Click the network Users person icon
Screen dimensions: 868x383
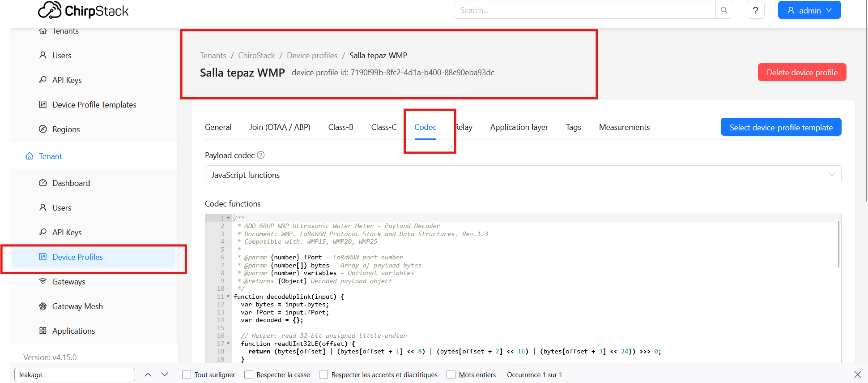[x=43, y=55]
